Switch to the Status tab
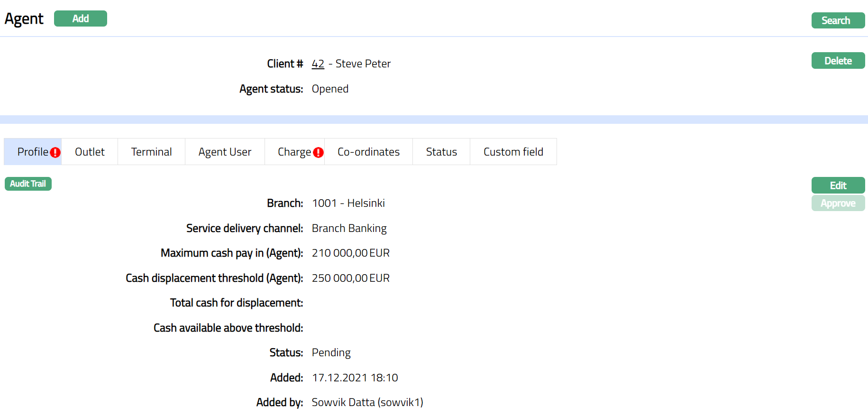Screen dimensions: 868x416 pyautogui.click(x=441, y=152)
